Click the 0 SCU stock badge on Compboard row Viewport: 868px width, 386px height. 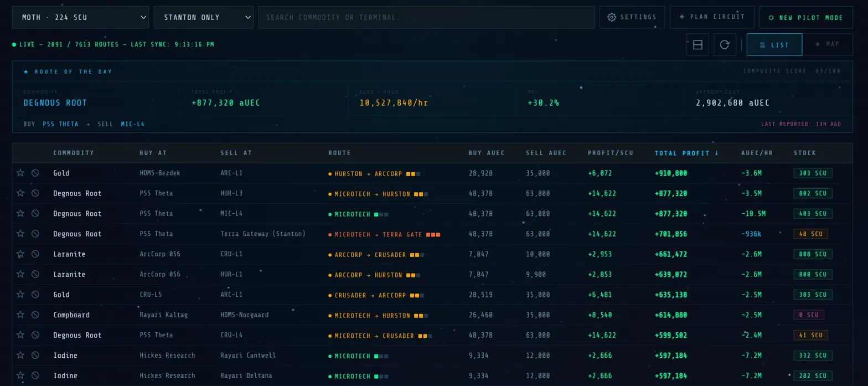(808, 315)
